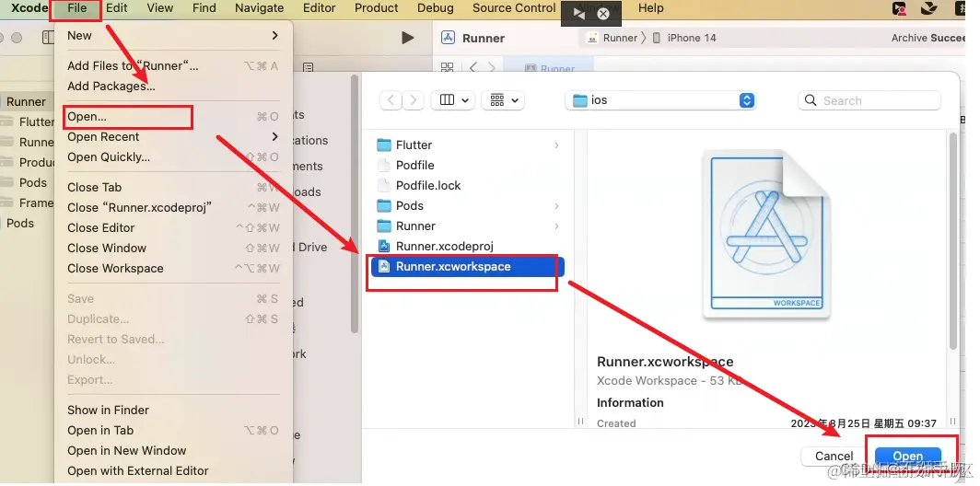Viewport: 980px width, 486px height.
Task: Select the iPhone 14 destination
Action: click(x=684, y=38)
